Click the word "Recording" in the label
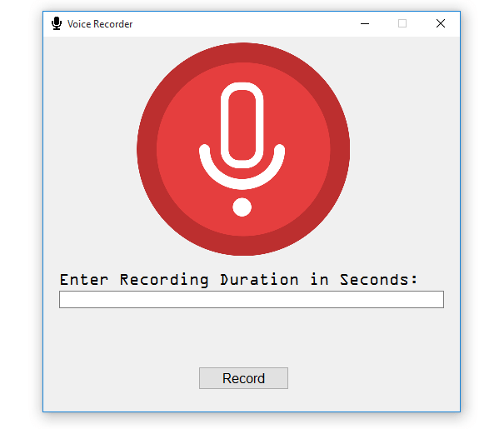Image resolution: width=504 pixels, height=429 pixels. [x=164, y=280]
